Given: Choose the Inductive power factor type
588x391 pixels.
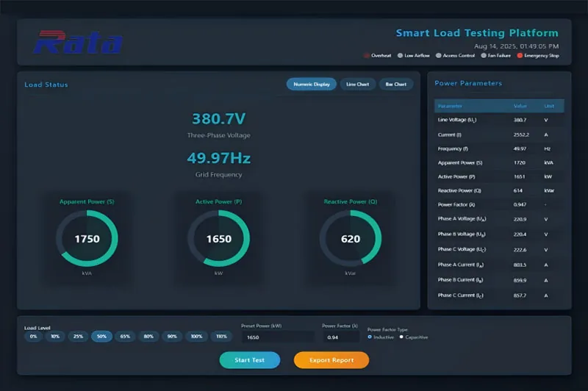Looking at the screenshot, I should (x=381, y=337).
